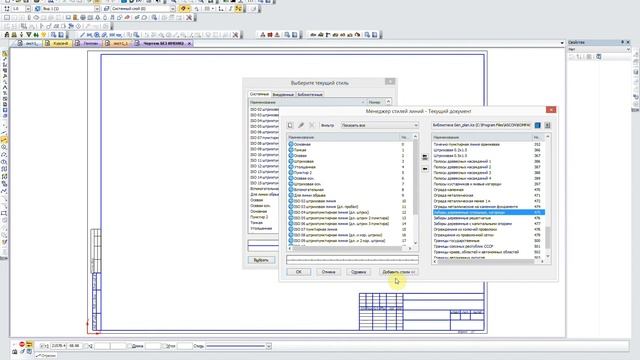Select 'Границы государственные' in library list
Screen dimensions: 640x360
click(x=456, y=241)
